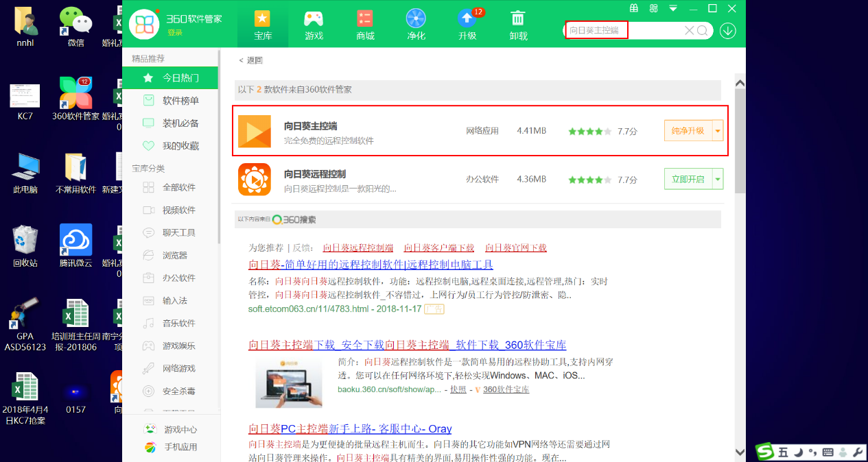Open the 商城 (Store) section
The width and height of the screenshot is (868, 462).
365,25
